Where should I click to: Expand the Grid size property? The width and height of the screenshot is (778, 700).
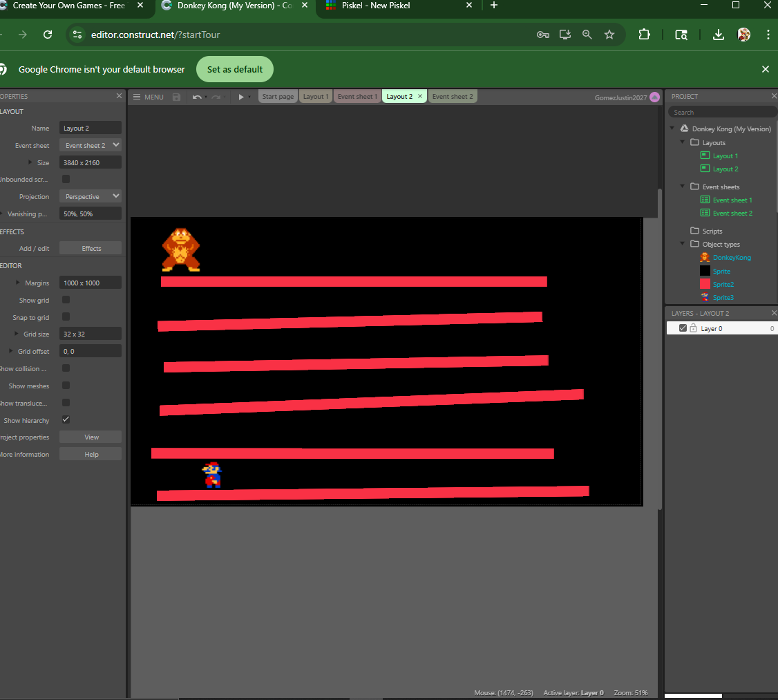pos(16,333)
